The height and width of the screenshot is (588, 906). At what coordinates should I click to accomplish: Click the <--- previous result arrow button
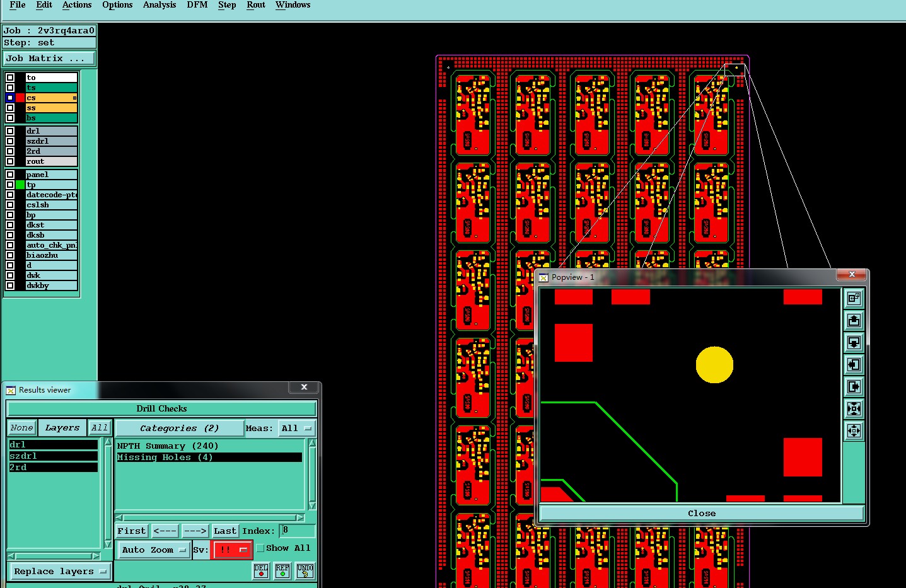[165, 531]
